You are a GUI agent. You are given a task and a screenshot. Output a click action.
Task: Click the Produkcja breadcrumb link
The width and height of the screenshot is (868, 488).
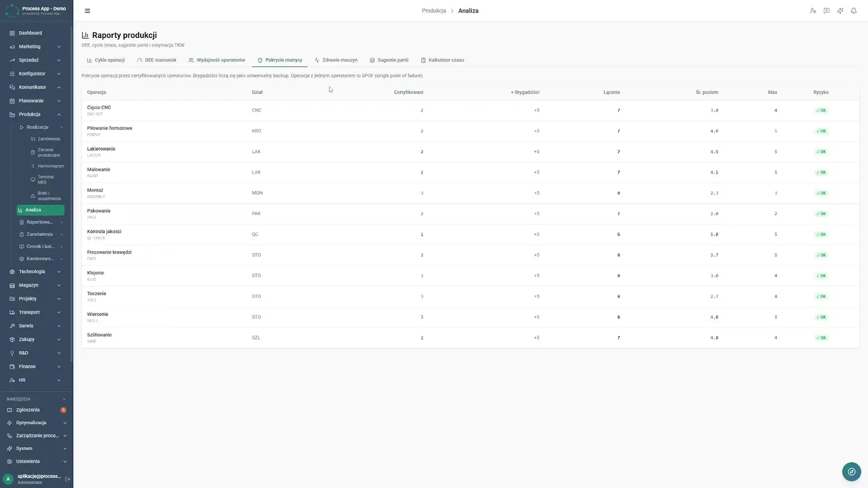click(434, 11)
